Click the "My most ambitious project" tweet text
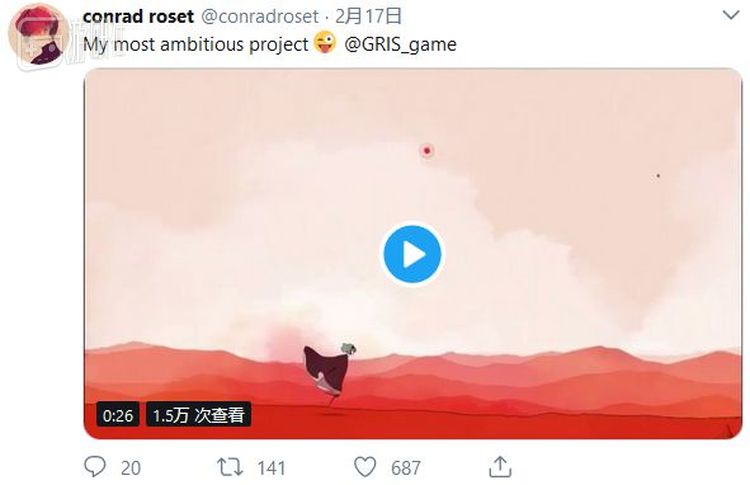The image size is (750, 485). pyautogui.click(x=196, y=44)
